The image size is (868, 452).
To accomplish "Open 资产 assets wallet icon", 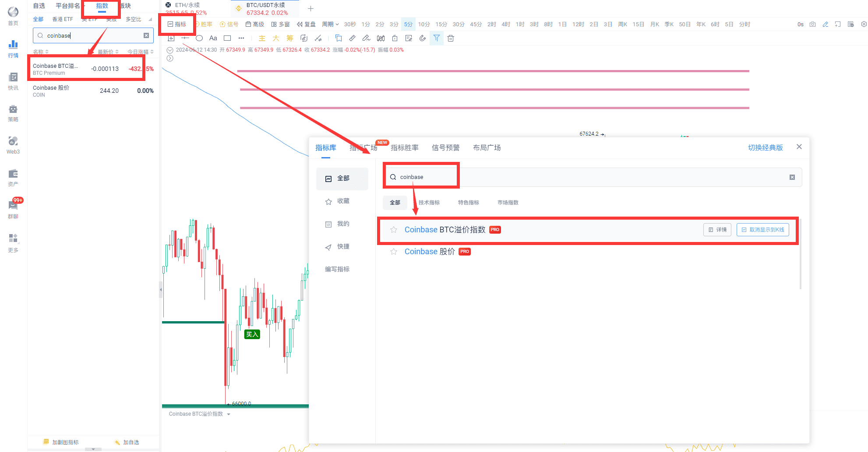I will [13, 178].
